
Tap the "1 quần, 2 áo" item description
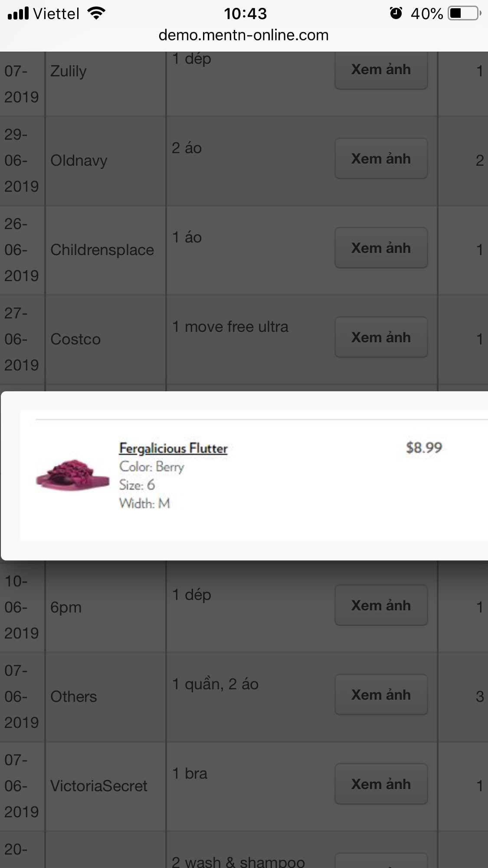(x=215, y=684)
